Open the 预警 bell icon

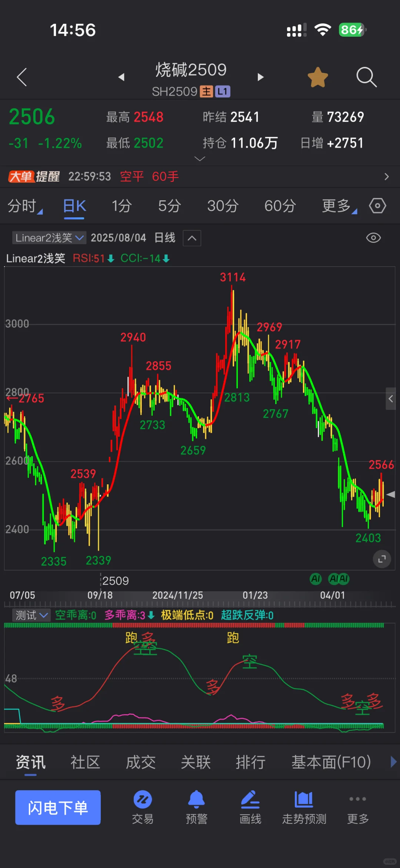pyautogui.click(x=196, y=807)
